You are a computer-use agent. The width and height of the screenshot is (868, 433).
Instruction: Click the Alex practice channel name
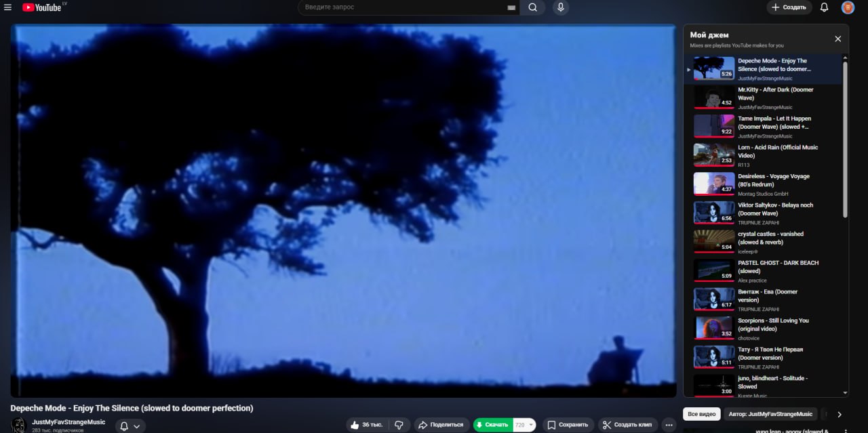(752, 281)
